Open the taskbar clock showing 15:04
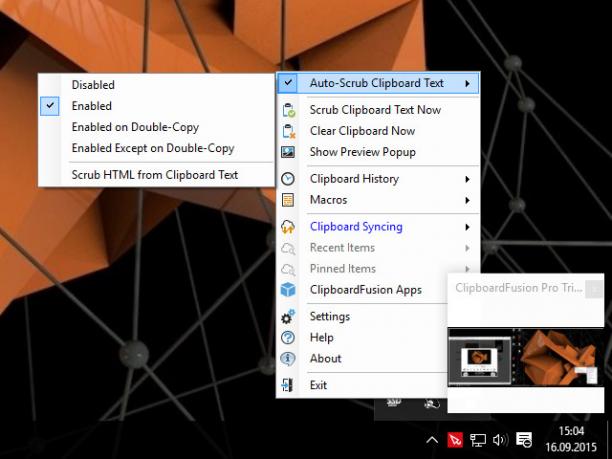The height and width of the screenshot is (459, 612). 571,439
